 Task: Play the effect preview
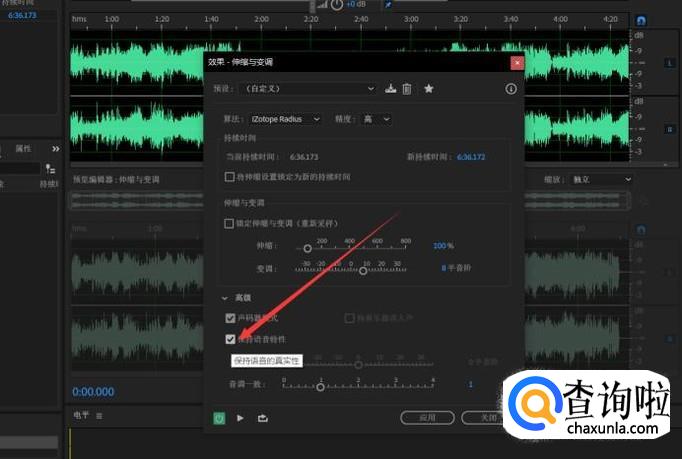(240, 418)
